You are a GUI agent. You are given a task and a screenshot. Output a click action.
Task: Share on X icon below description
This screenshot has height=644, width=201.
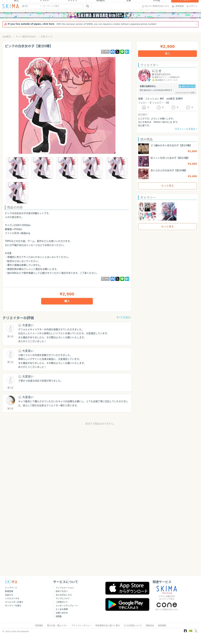(x=117, y=279)
